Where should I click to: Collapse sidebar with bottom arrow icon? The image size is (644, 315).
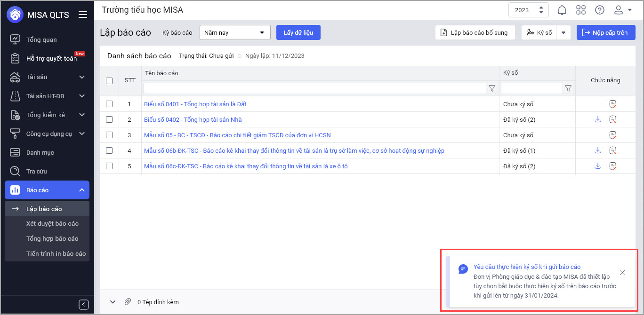[x=84, y=305]
